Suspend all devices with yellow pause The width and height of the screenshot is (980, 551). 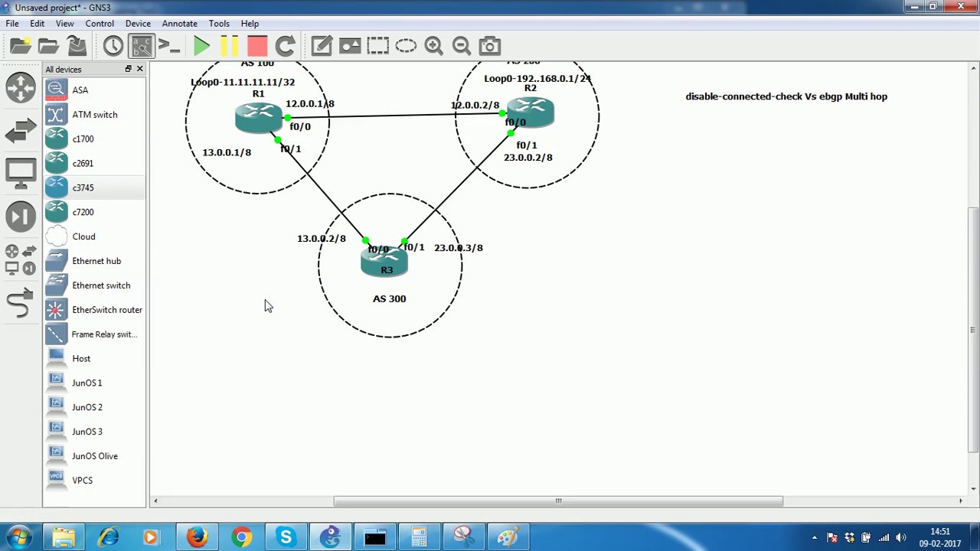point(230,46)
